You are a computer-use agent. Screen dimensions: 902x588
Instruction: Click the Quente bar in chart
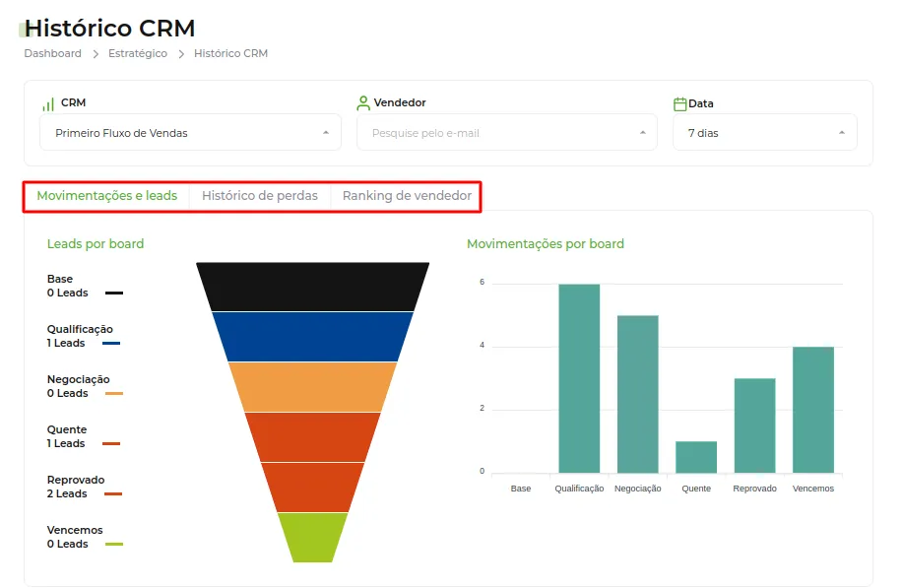(x=696, y=457)
